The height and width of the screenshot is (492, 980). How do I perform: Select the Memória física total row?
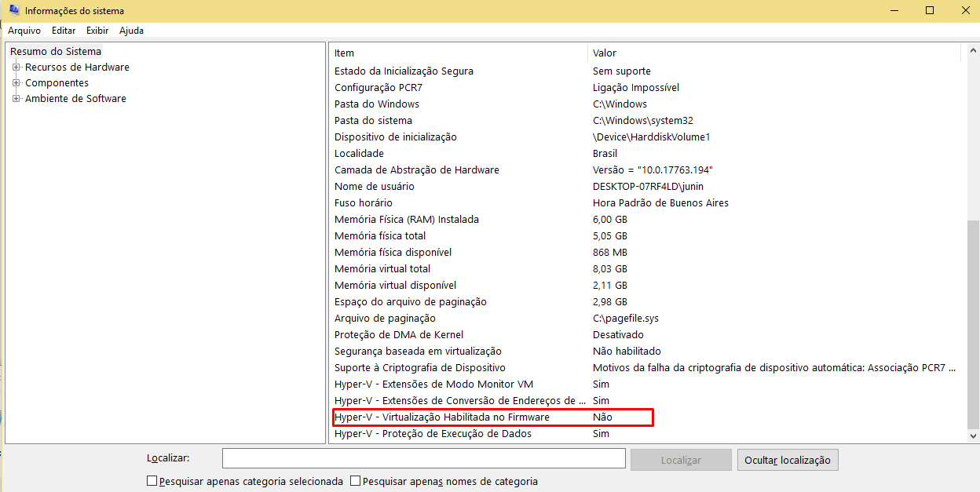point(645,236)
